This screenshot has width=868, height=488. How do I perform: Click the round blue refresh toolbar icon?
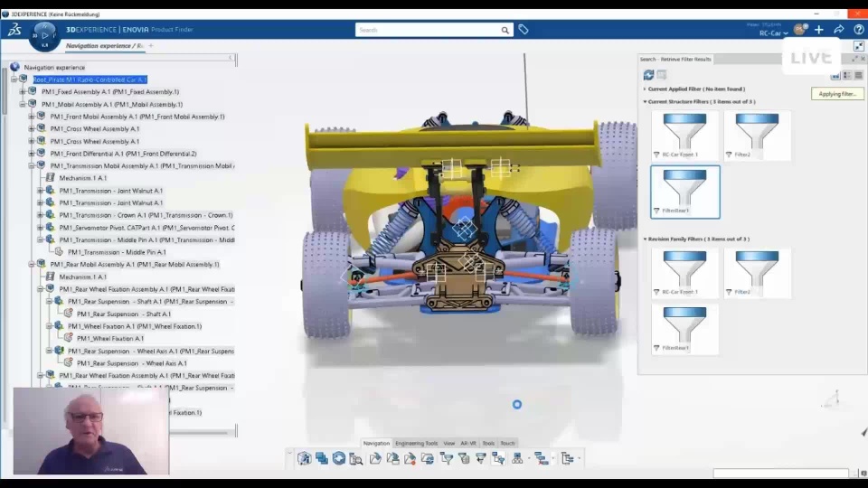339,458
